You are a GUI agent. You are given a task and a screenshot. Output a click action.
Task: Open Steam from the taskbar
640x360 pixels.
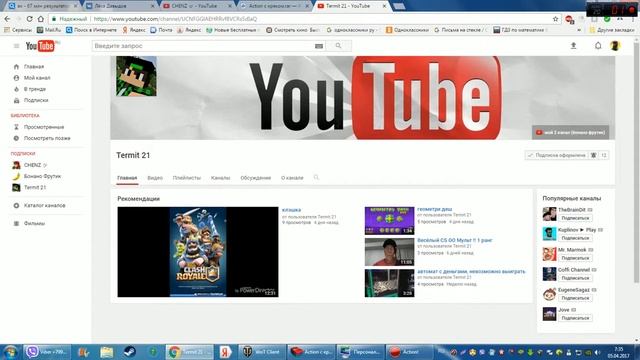pos(130,351)
